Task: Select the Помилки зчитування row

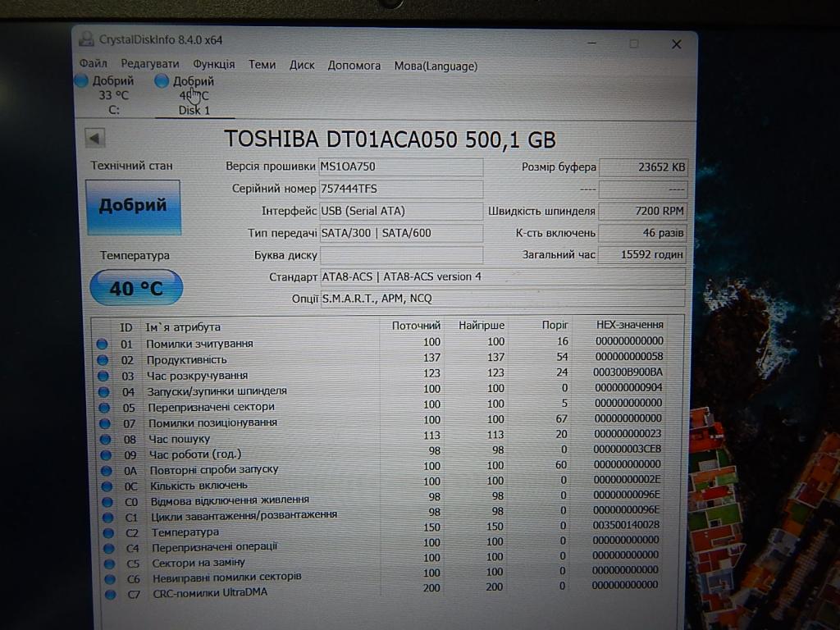Action: click(x=379, y=342)
